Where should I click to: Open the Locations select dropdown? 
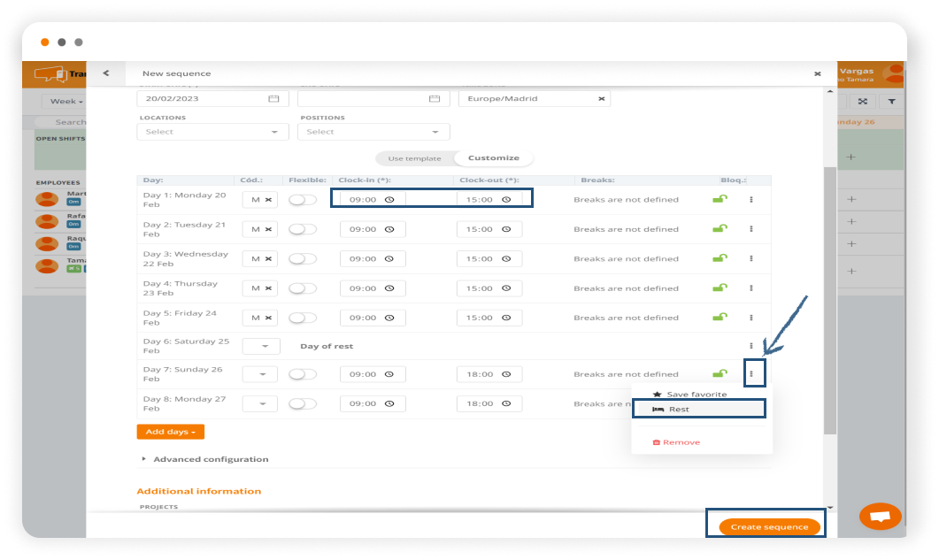click(x=212, y=132)
